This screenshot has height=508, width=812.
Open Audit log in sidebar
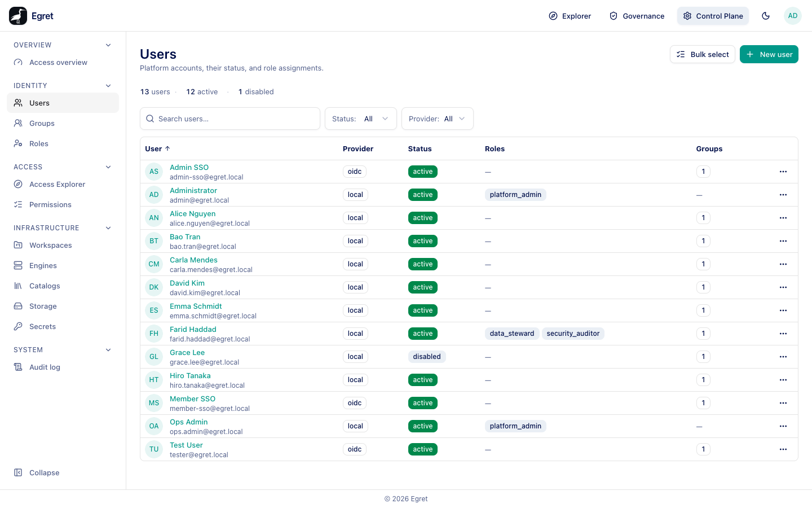point(63,367)
